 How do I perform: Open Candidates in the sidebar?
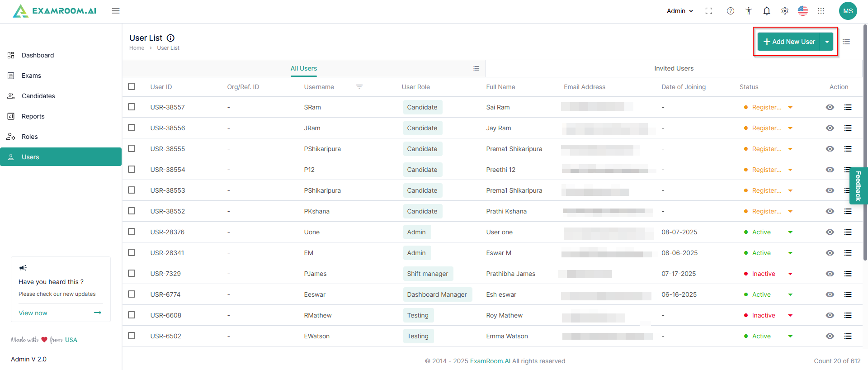(x=38, y=96)
